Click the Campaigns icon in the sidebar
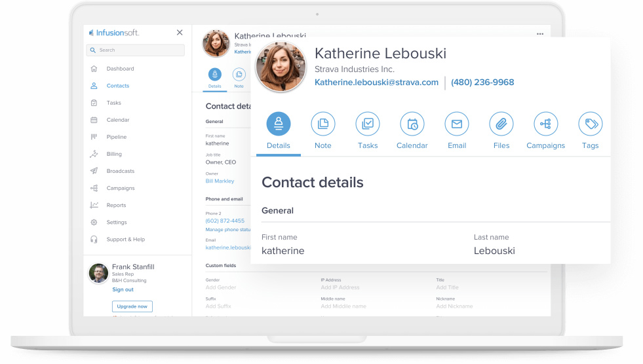This screenshot has width=643, height=364. click(x=94, y=189)
